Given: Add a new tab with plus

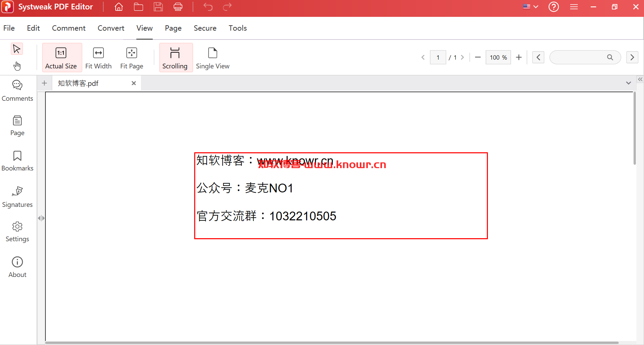Looking at the screenshot, I should 44,83.
